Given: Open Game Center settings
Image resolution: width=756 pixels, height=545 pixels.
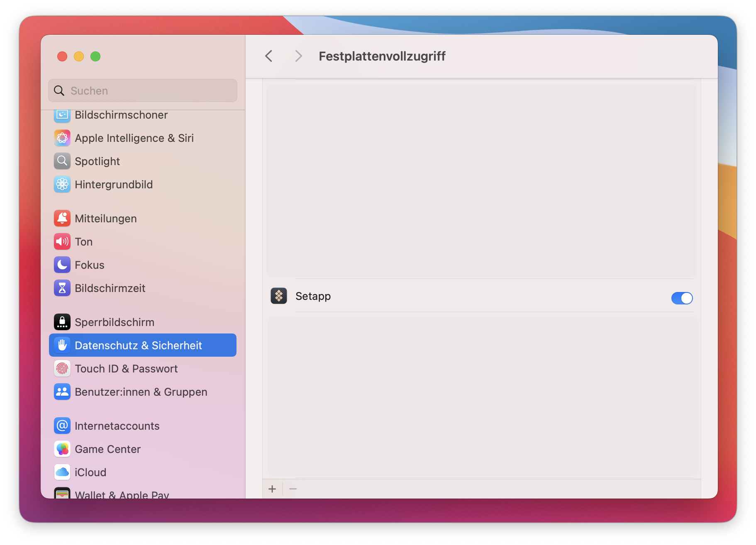Looking at the screenshot, I should click(107, 449).
